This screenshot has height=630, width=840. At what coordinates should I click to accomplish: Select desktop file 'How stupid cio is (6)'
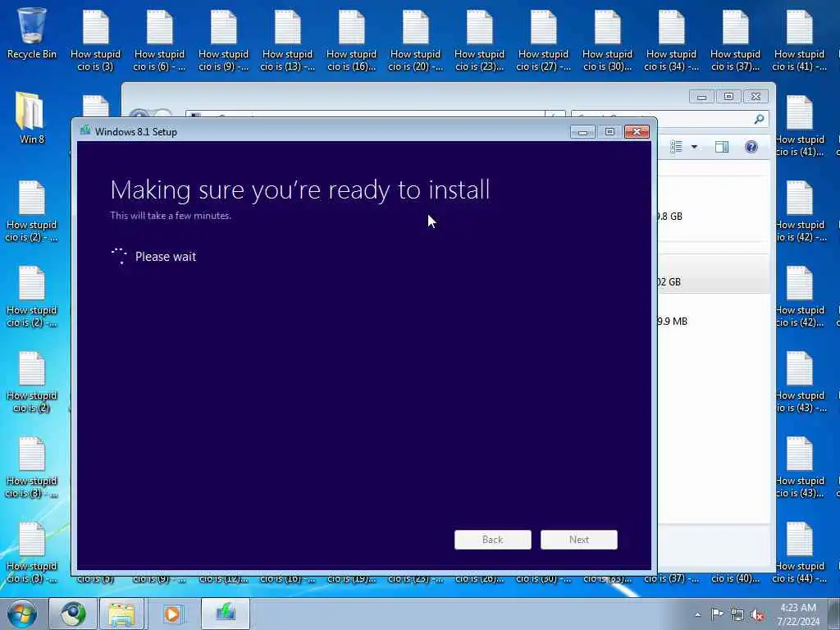(160, 41)
